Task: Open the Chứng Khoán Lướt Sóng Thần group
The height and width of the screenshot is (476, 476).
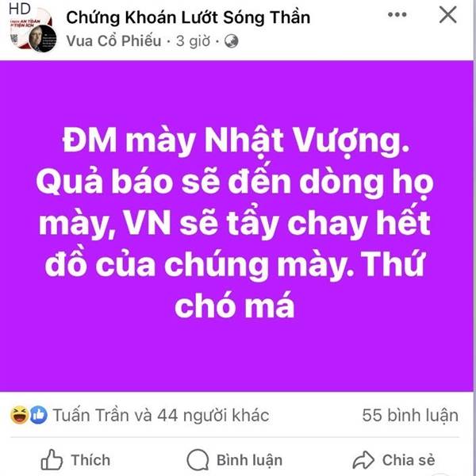Action: pyautogui.click(x=188, y=17)
